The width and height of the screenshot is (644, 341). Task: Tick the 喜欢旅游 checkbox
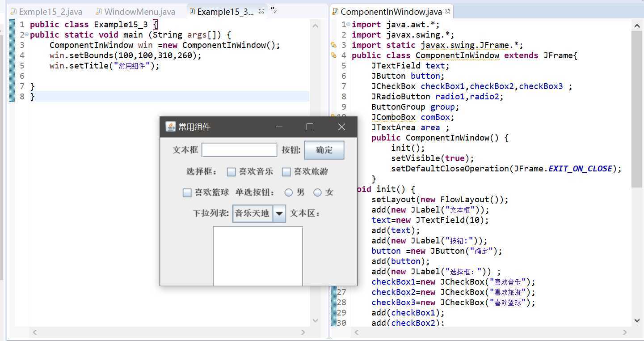[286, 172]
